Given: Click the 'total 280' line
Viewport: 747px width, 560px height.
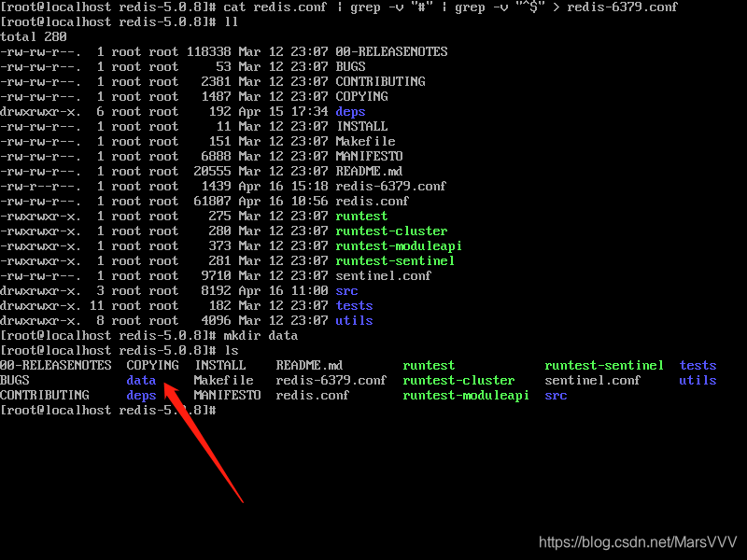Looking at the screenshot, I should [x=34, y=36].
